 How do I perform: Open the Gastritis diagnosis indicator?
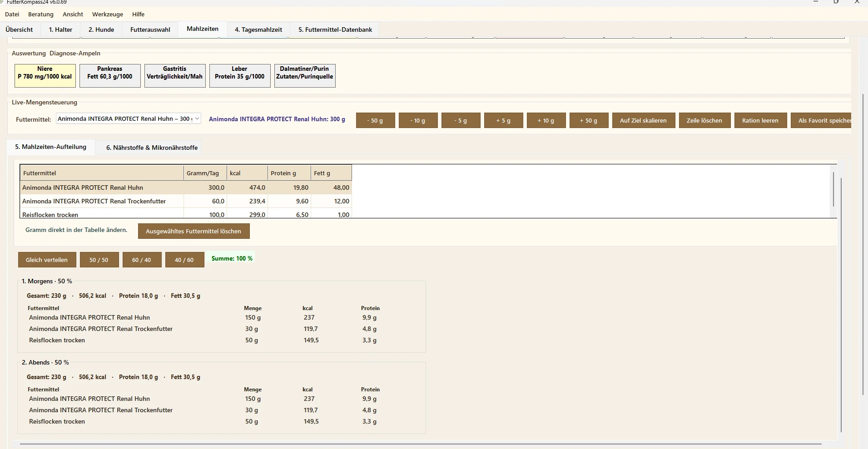[x=175, y=76]
